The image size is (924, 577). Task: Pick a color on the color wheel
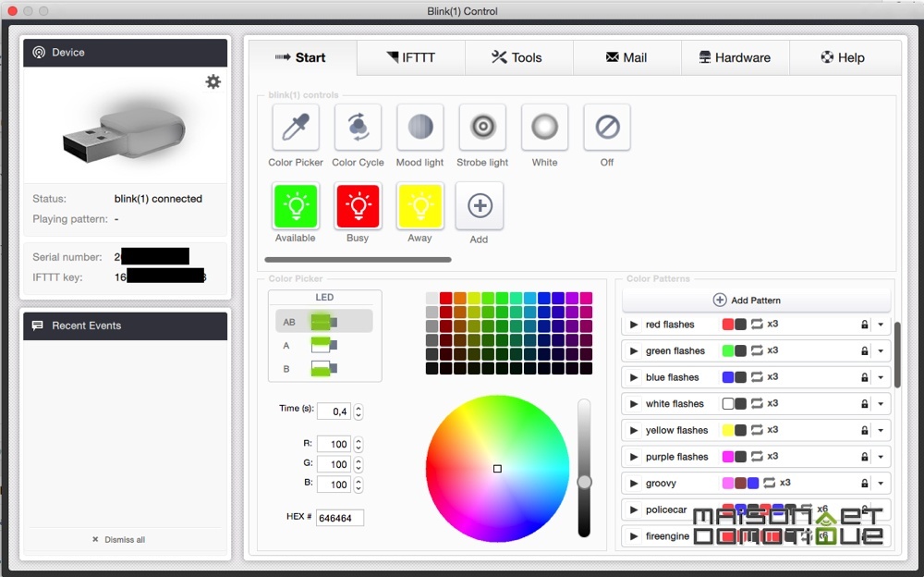(497, 469)
